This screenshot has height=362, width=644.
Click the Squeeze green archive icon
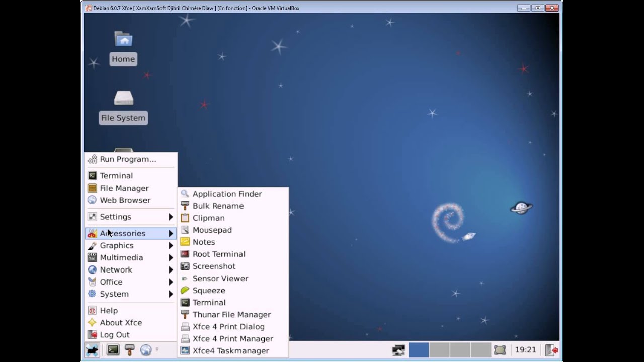click(185, 290)
